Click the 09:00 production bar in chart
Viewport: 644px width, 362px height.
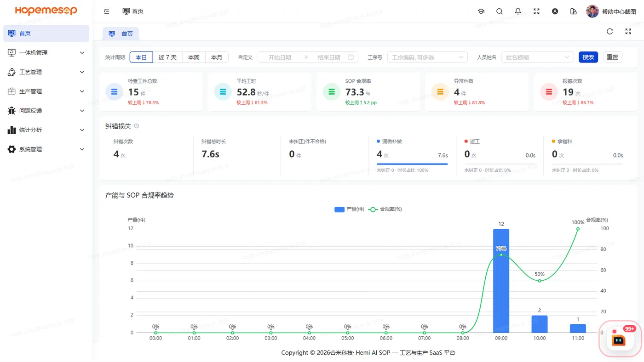point(501,281)
